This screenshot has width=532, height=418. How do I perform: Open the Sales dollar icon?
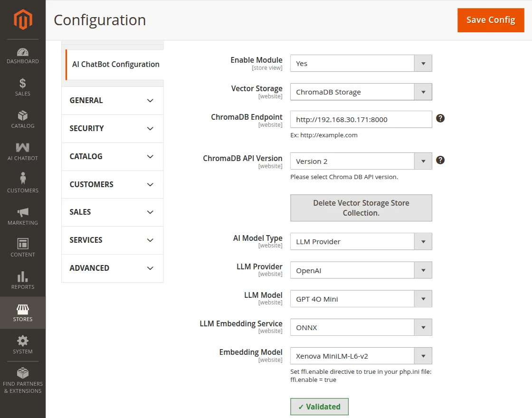point(23,84)
